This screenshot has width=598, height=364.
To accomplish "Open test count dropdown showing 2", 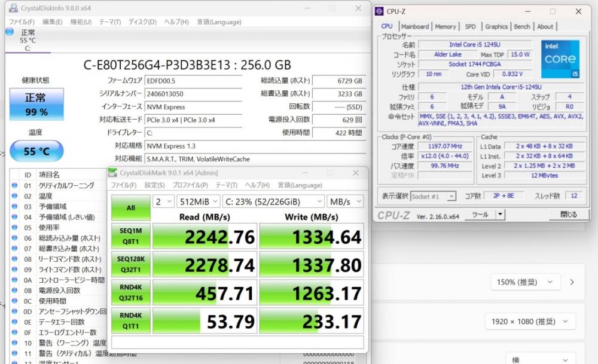I will tap(164, 201).
